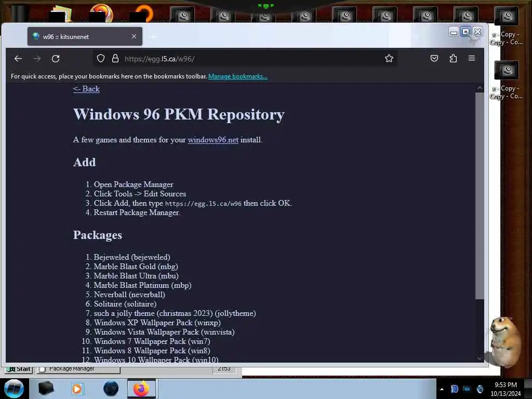Open the Pocket save icon
The image size is (532, 399).
click(x=434, y=58)
